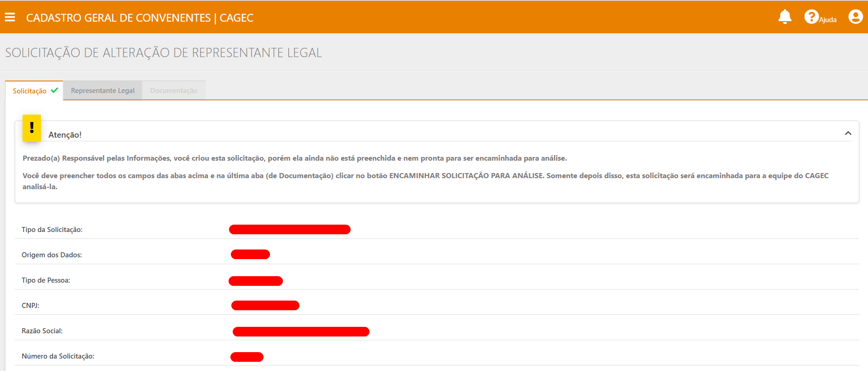This screenshot has width=868, height=371.
Task: Click the Tipo de Pessoa label
Action: (46, 280)
